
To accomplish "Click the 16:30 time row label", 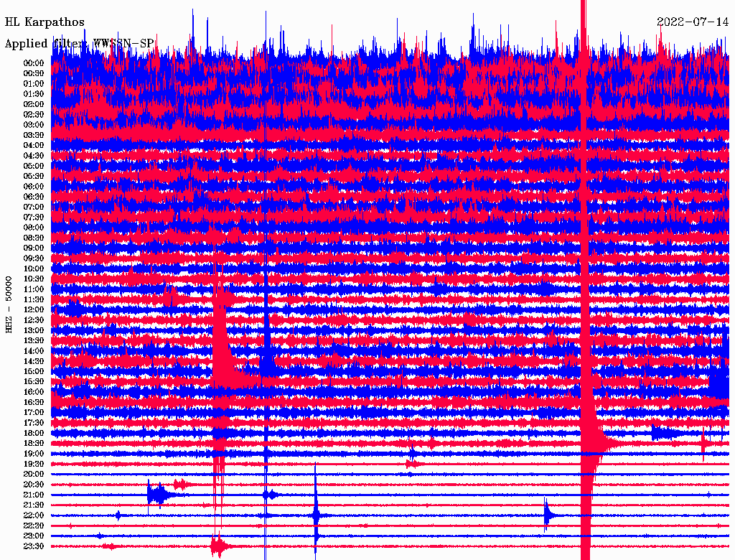I will tap(34, 403).
